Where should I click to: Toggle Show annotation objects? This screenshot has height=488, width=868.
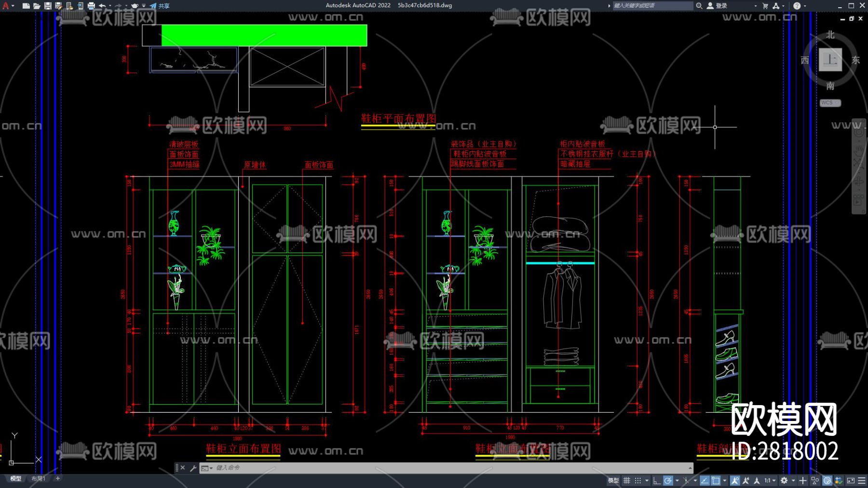click(x=735, y=480)
